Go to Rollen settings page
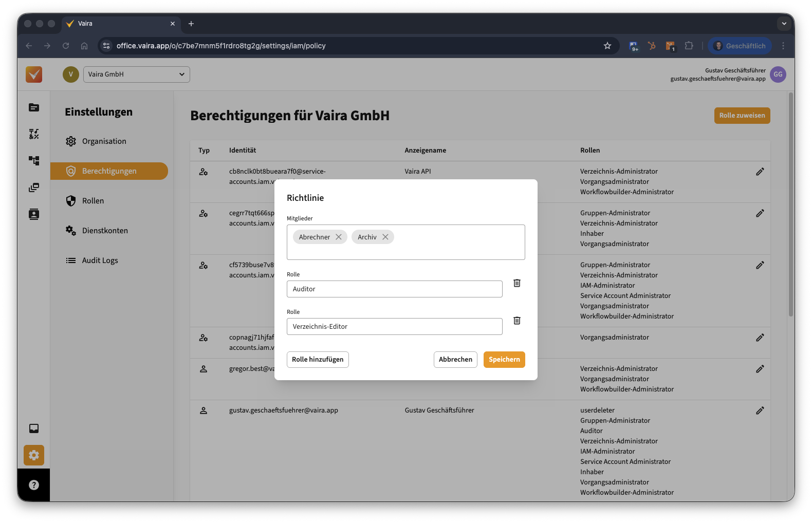Viewport: 812px width, 523px height. point(93,201)
